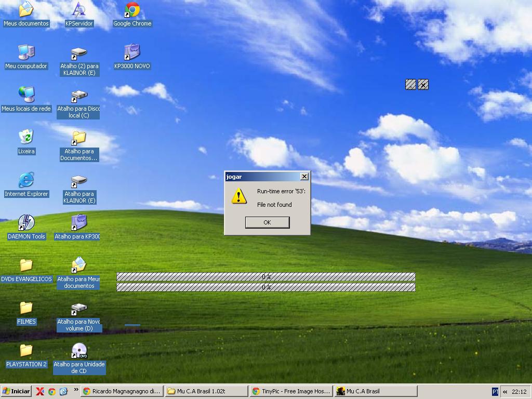
Task: Open the Atalho para Unidade de CD icon
Action: [79, 351]
